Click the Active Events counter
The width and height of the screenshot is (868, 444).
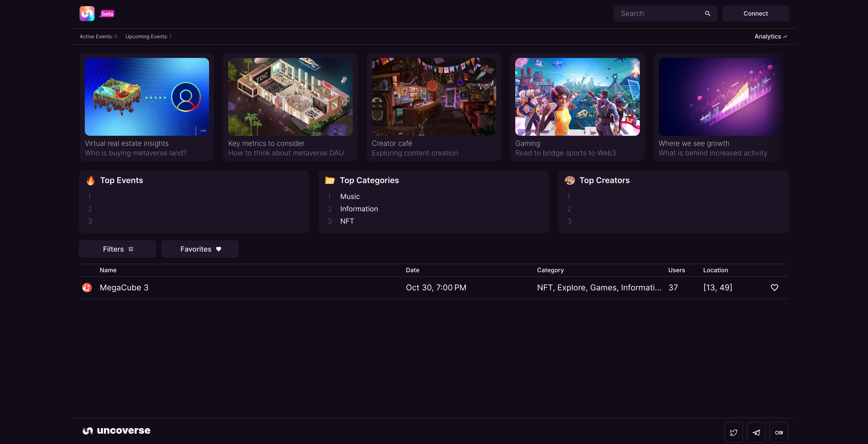[x=98, y=37]
